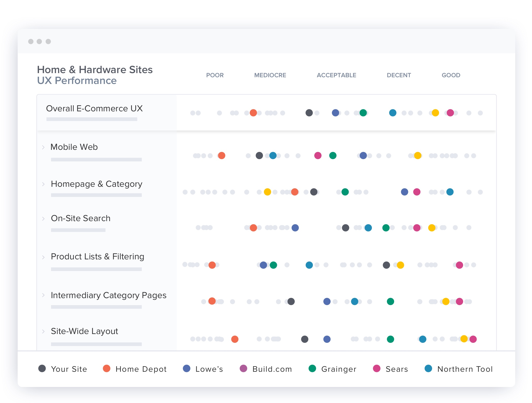Screen dimensions: 532x403
Task: Click the Your Site legend dot
Action: 42,368
